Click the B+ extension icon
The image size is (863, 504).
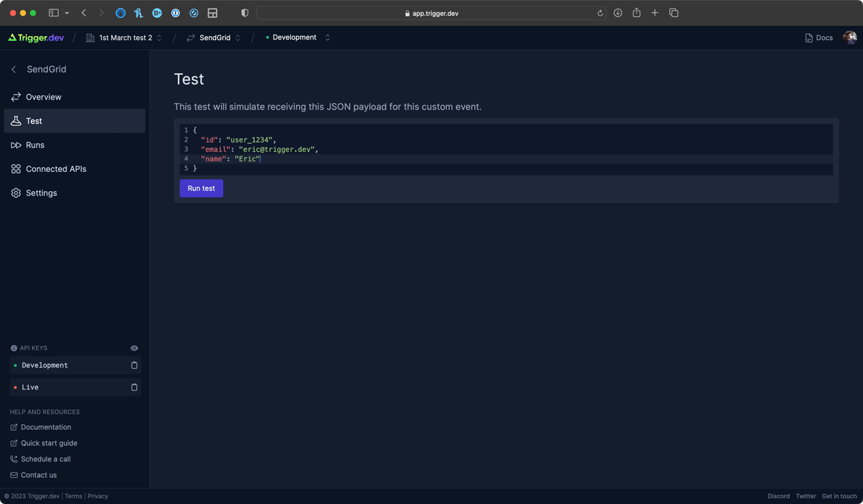[157, 13]
